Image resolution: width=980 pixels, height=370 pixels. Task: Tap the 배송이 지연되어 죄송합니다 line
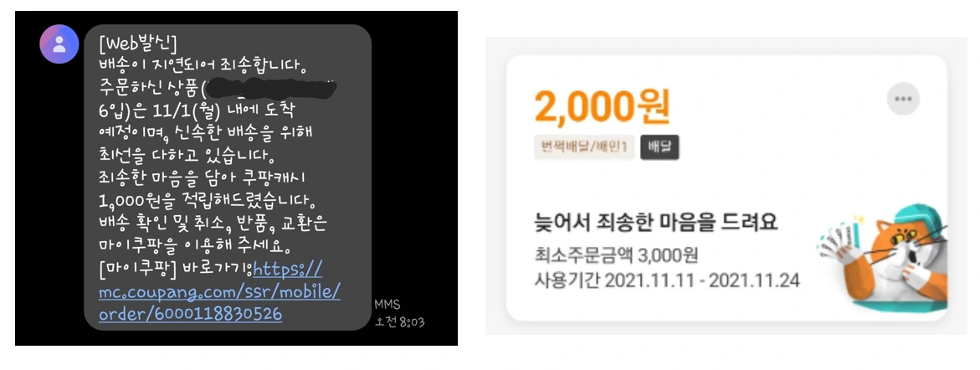pyautogui.click(x=203, y=66)
